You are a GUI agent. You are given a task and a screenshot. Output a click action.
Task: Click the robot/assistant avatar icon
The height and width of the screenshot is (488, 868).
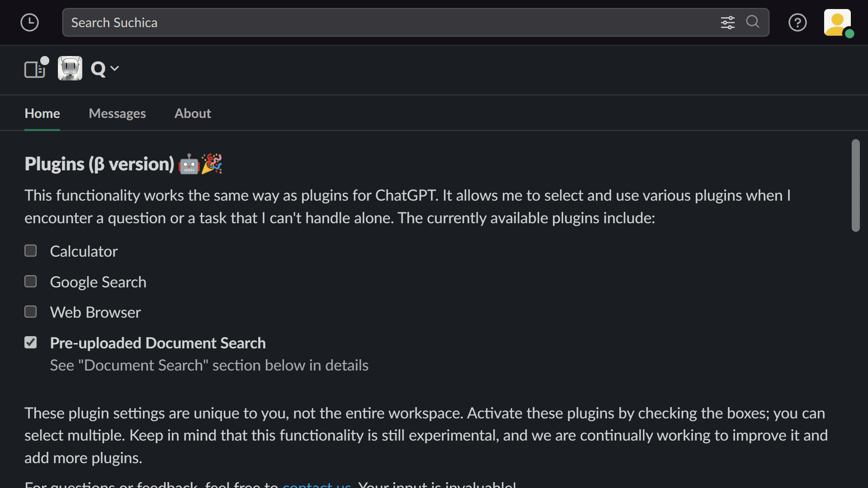click(70, 68)
